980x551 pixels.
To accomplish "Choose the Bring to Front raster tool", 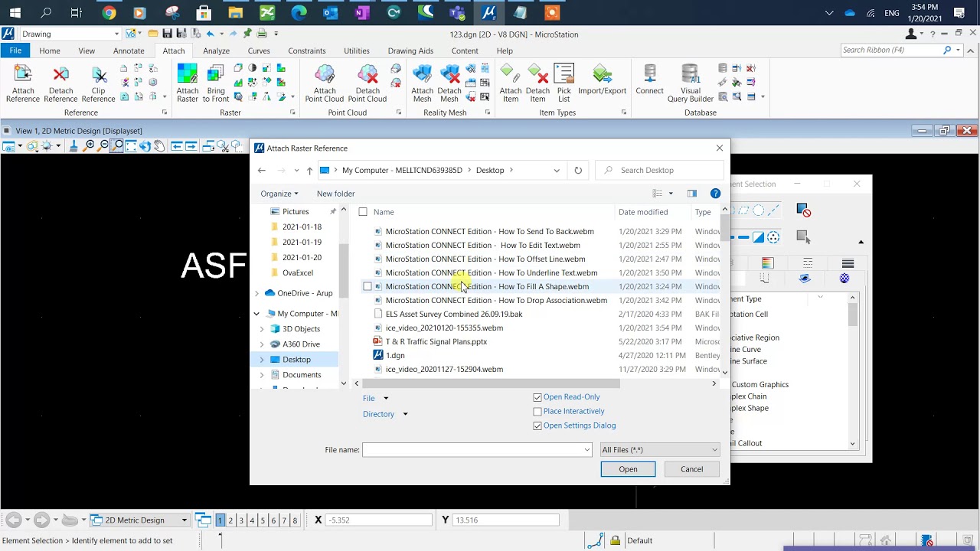I will pos(215,83).
